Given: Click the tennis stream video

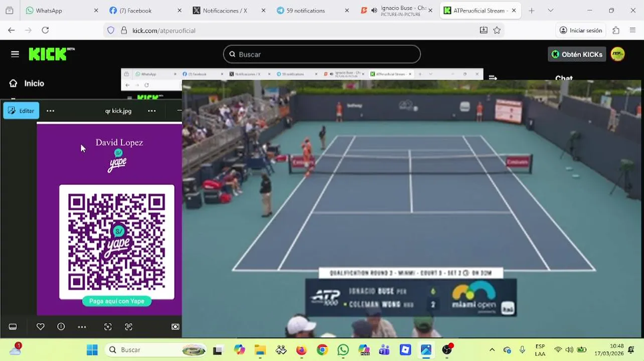Looking at the screenshot, I should pyautogui.click(x=411, y=208).
